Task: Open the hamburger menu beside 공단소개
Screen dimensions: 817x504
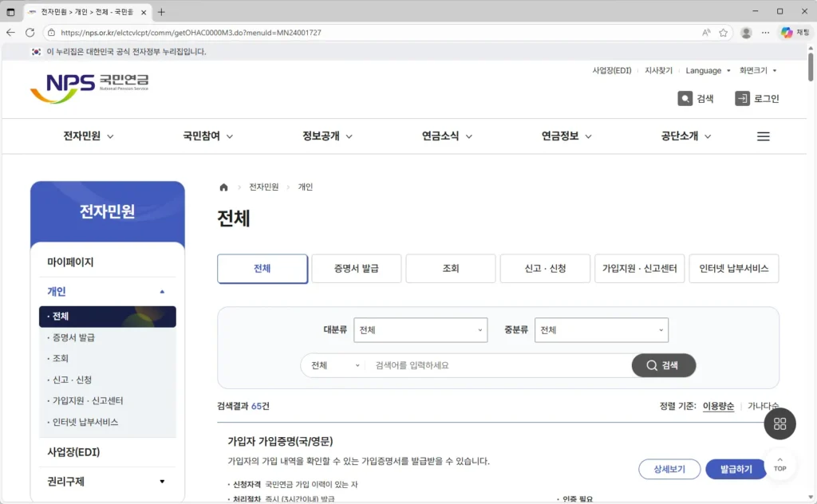Action: pos(763,136)
